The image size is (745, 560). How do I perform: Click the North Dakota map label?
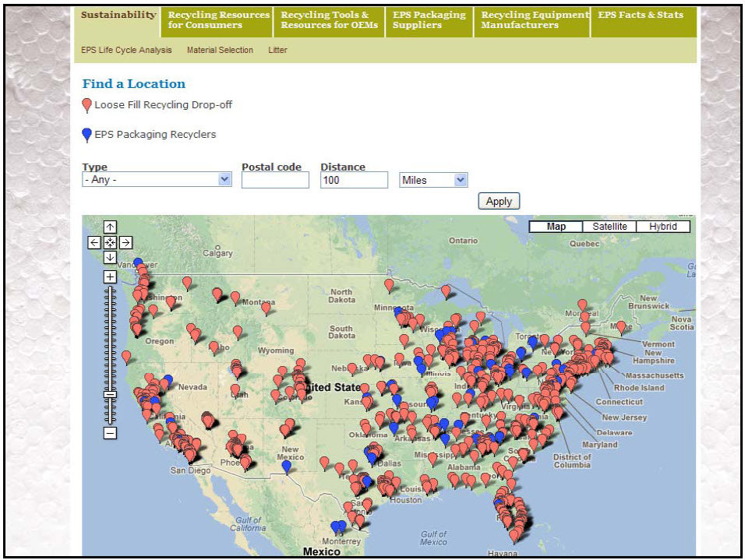click(x=341, y=296)
